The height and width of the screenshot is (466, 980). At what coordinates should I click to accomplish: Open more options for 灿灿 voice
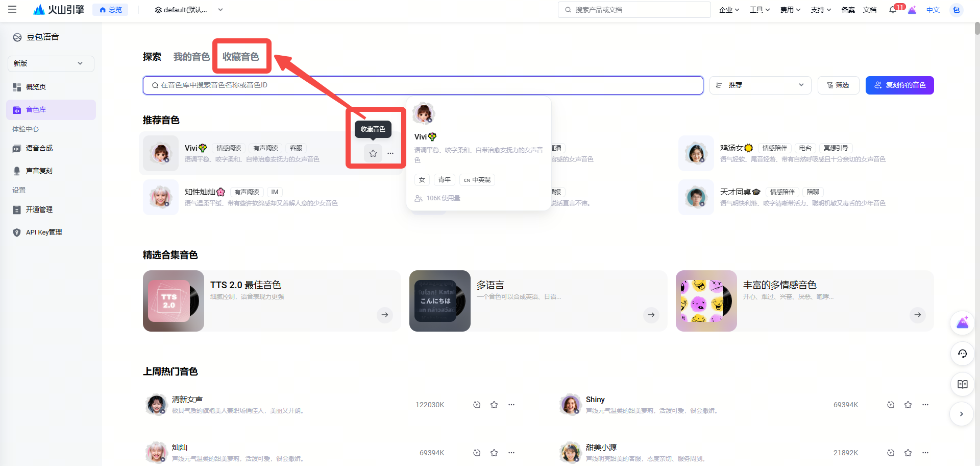click(511, 453)
